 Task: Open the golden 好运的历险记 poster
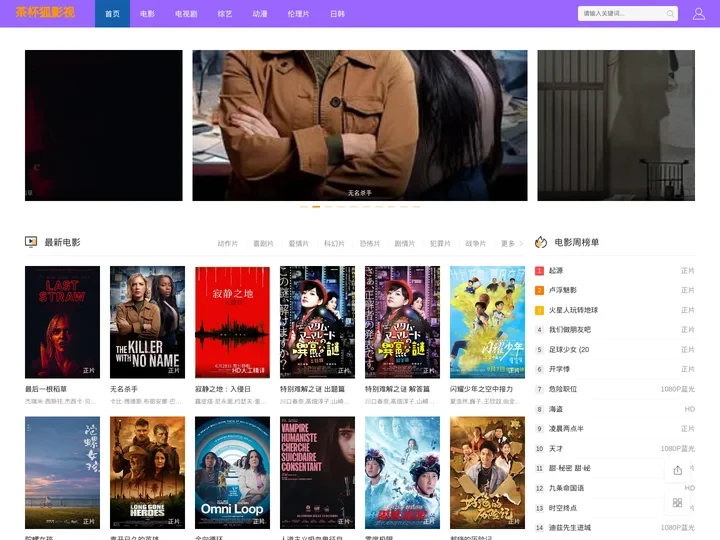coord(487,472)
